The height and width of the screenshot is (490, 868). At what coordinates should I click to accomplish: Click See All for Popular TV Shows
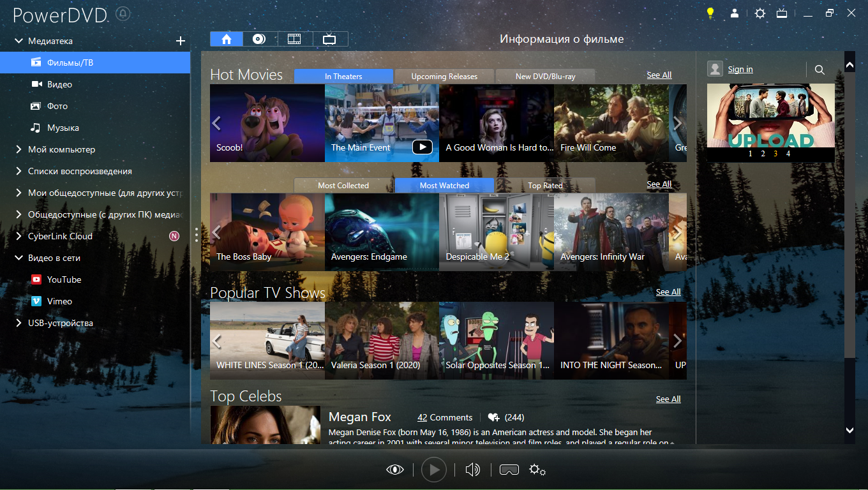(x=668, y=292)
